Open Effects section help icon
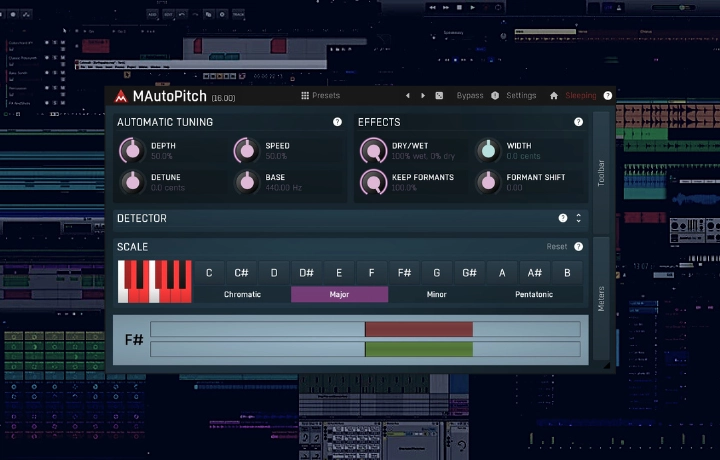Screen dimensions: 720x460 pyautogui.click(x=579, y=122)
